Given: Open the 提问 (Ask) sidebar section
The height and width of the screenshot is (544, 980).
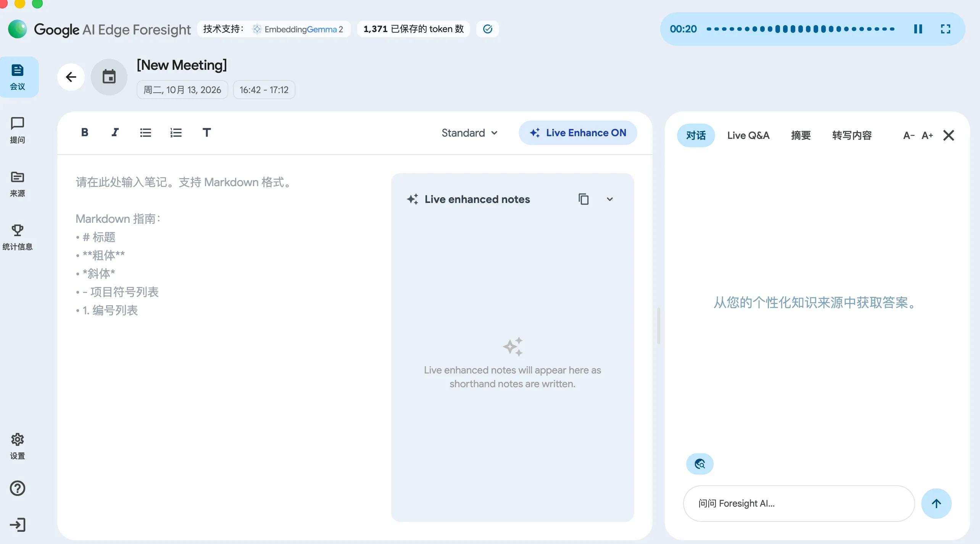Looking at the screenshot, I should coord(18,130).
